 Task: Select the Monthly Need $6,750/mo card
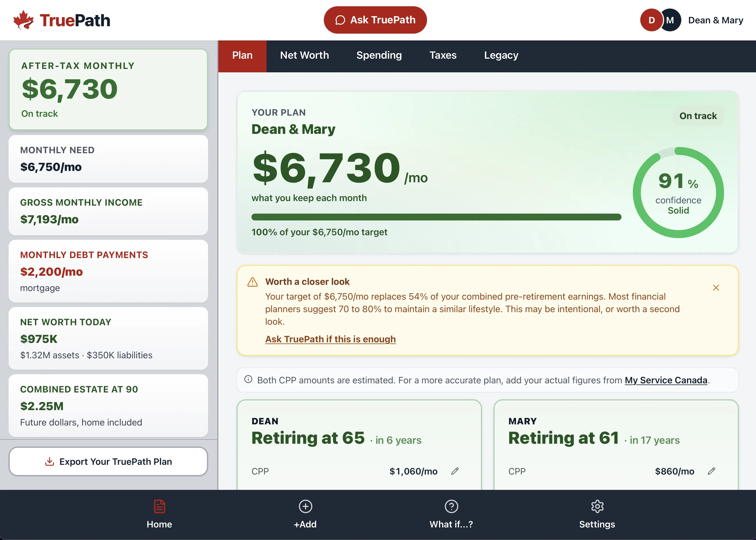pos(108,159)
